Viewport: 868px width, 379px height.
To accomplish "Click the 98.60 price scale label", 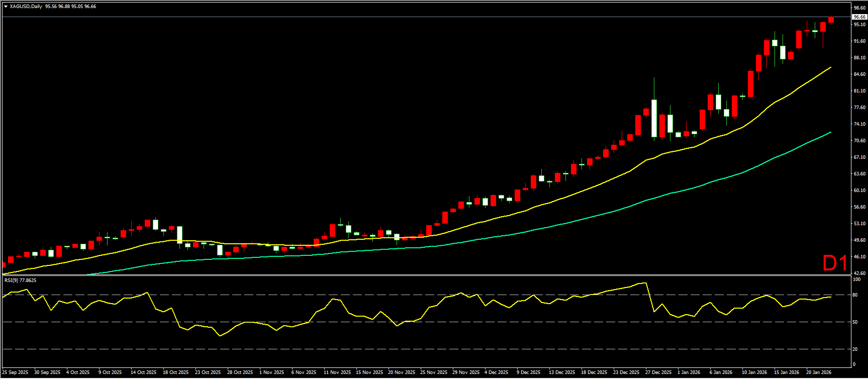I will 859,8.
